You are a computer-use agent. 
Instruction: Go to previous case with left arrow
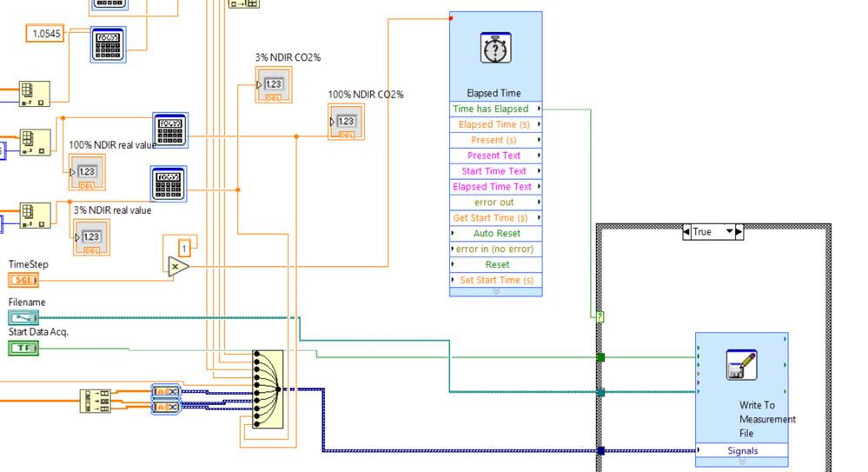pyautogui.click(x=687, y=231)
